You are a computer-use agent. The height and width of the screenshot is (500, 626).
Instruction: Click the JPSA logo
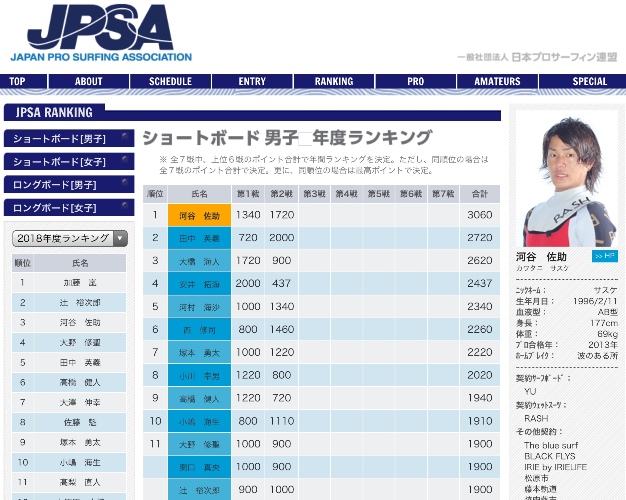pyautogui.click(x=101, y=34)
